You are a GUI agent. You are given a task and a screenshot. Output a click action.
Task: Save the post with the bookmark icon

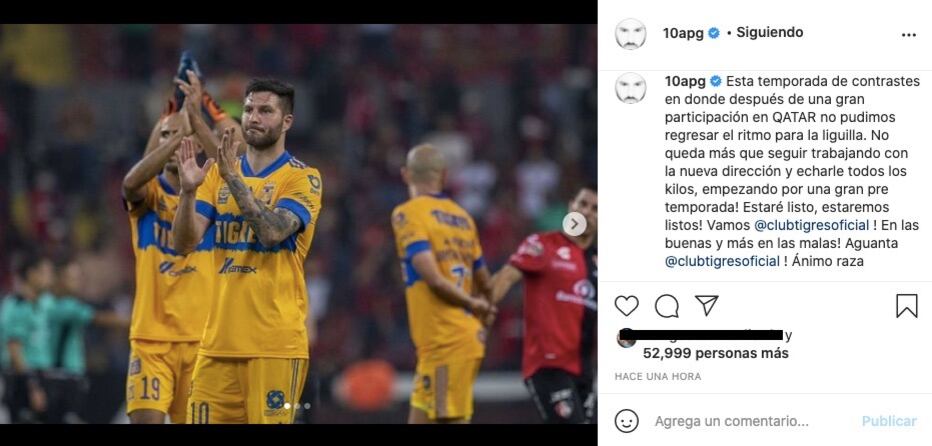[906, 306]
